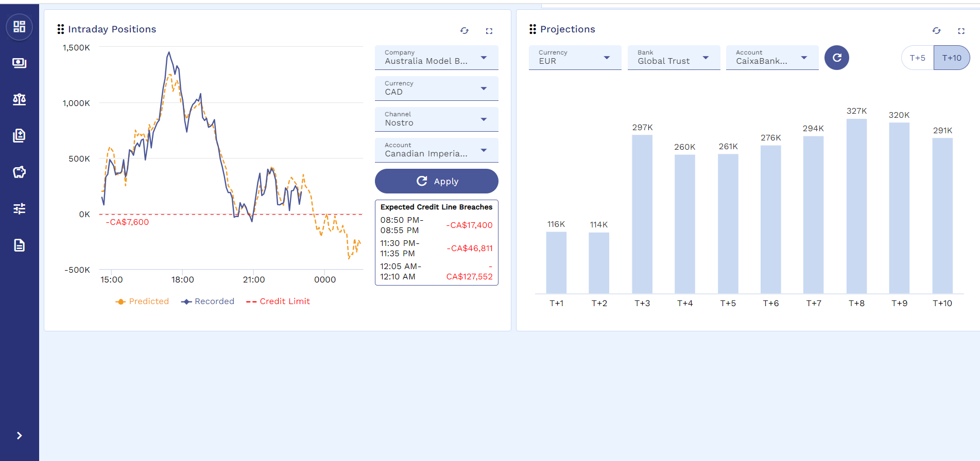
Task: Click the -CA$46,811 breach amount
Action: point(470,249)
